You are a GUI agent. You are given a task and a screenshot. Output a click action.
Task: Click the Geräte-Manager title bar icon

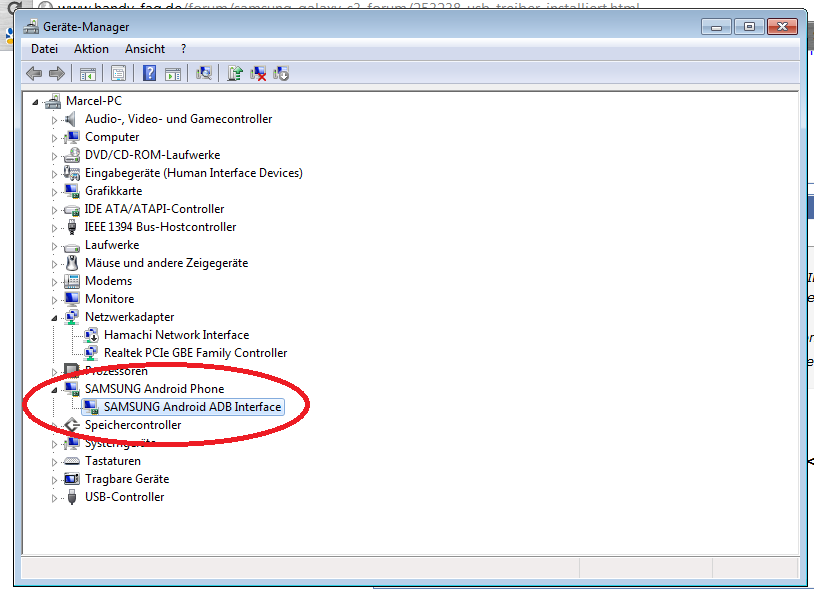31,26
